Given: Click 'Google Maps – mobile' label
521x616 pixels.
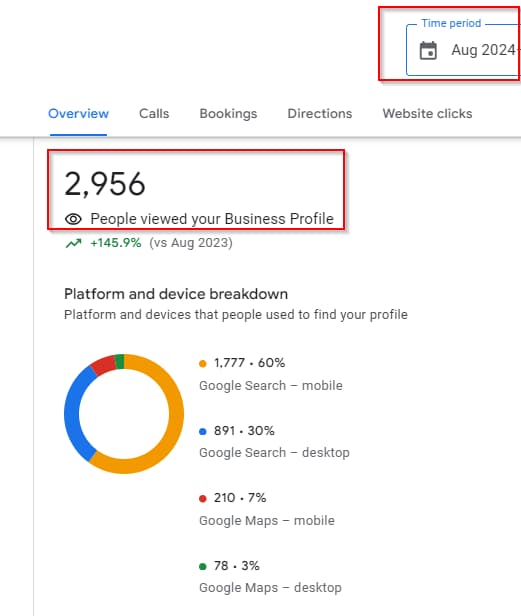Looking at the screenshot, I should 267,521.
